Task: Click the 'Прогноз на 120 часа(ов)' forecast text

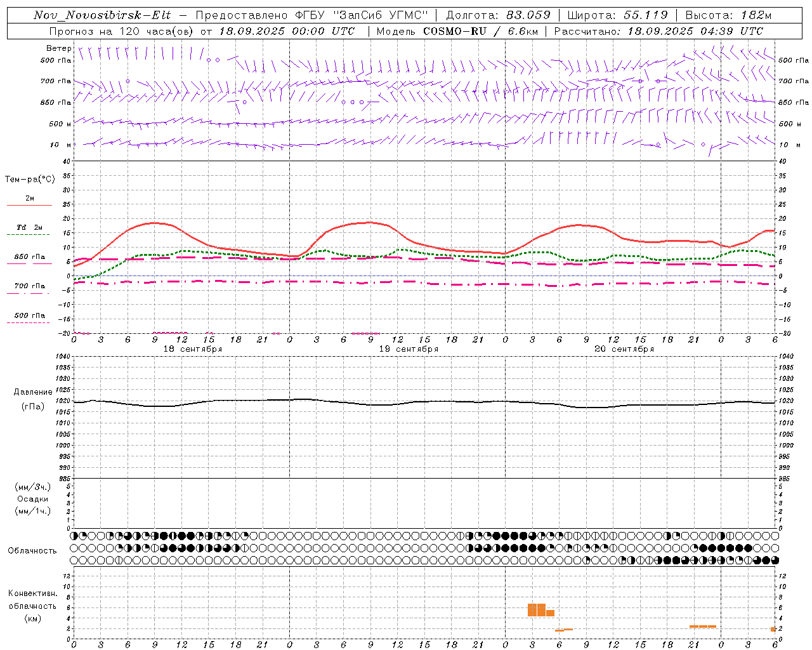Action: (122, 31)
